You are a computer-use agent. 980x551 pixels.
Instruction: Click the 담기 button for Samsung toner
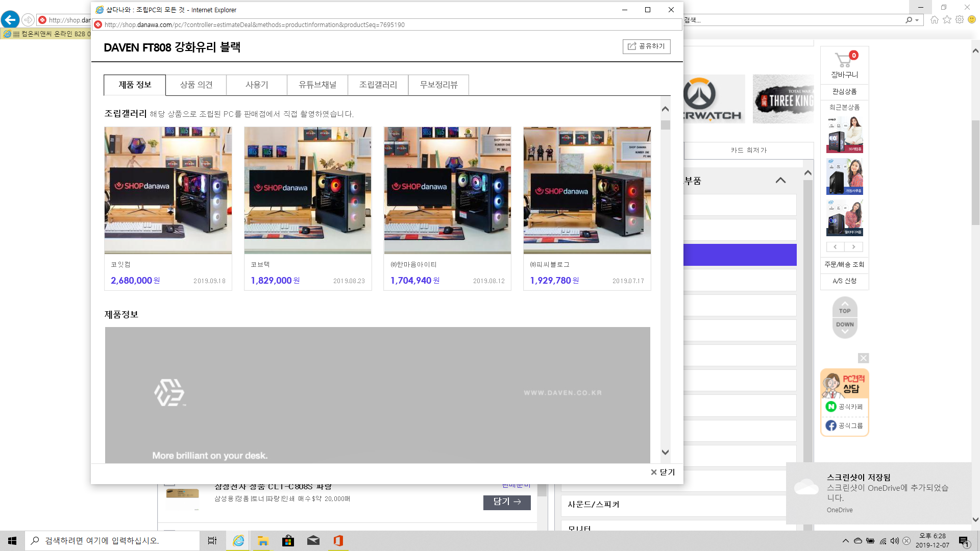click(507, 502)
